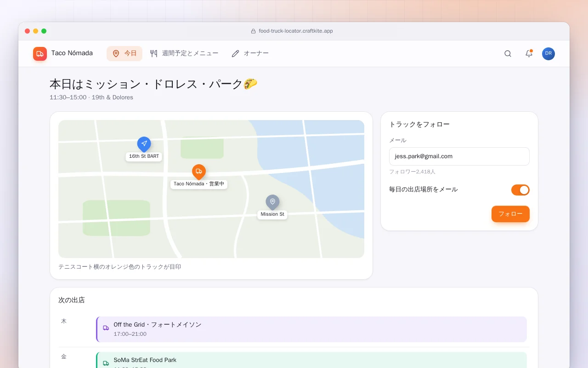Click the 17:00–21:00 time text
The width and height of the screenshot is (588, 368).
point(130,334)
